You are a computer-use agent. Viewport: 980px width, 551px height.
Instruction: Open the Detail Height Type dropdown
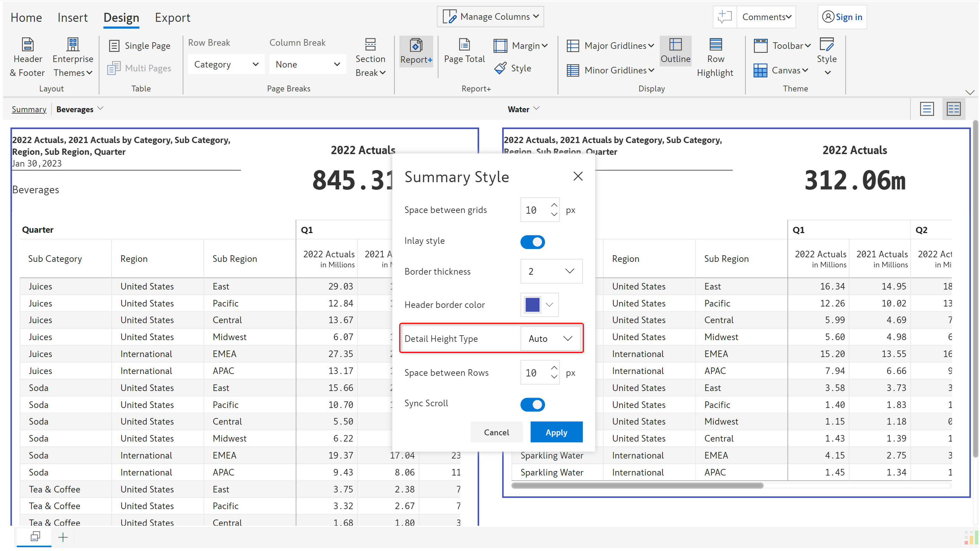coord(550,338)
